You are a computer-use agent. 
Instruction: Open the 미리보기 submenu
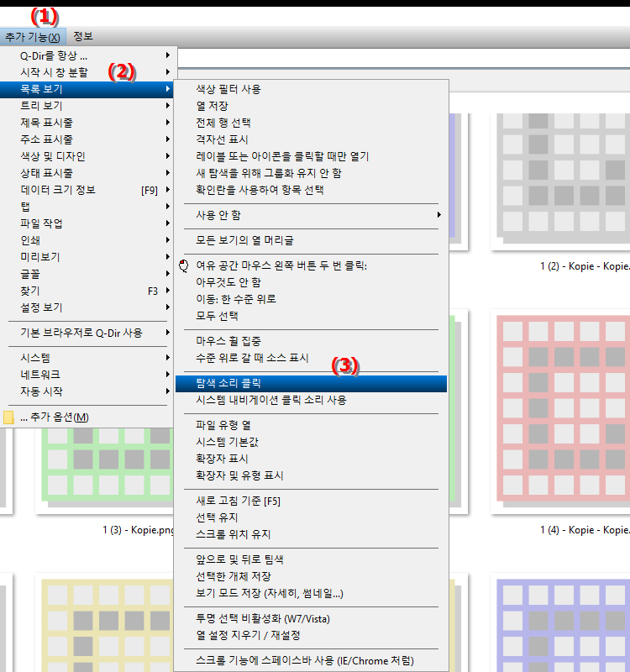pyautogui.click(x=87, y=257)
